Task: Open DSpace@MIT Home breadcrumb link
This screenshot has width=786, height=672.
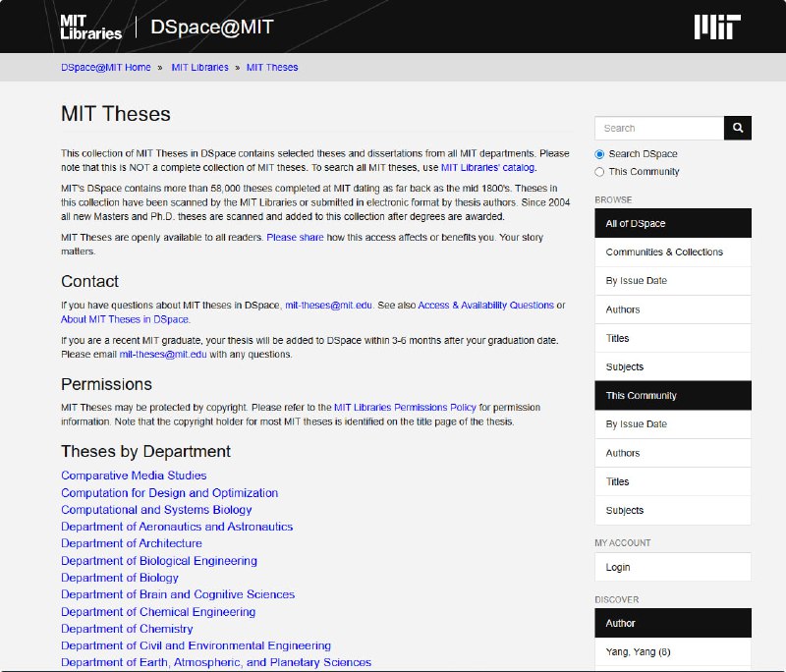Action: [106, 68]
